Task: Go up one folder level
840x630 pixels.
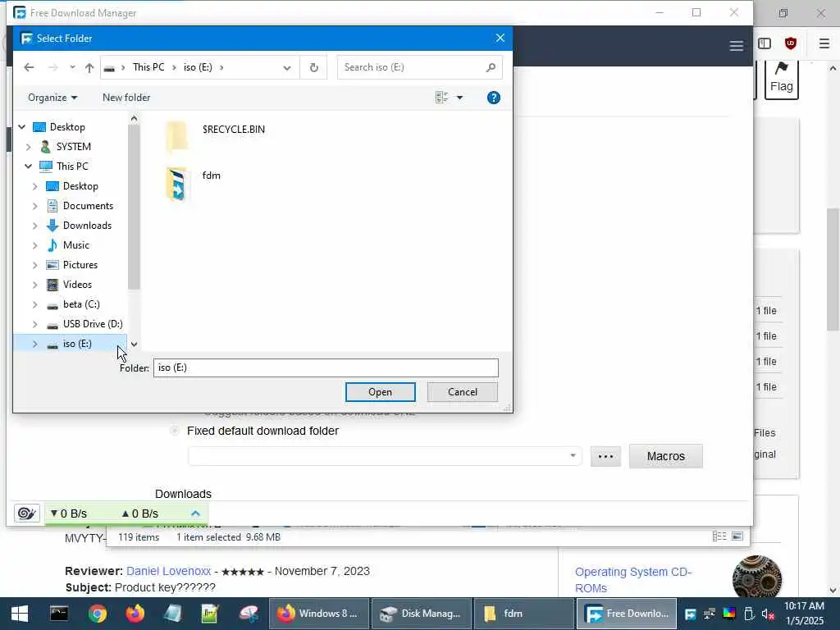Action: coord(89,67)
